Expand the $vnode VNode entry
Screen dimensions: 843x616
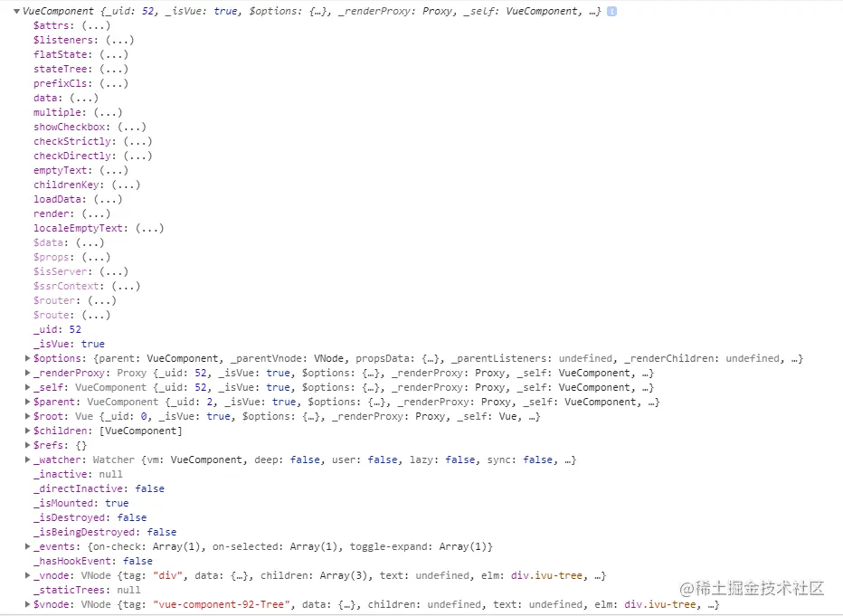27,605
